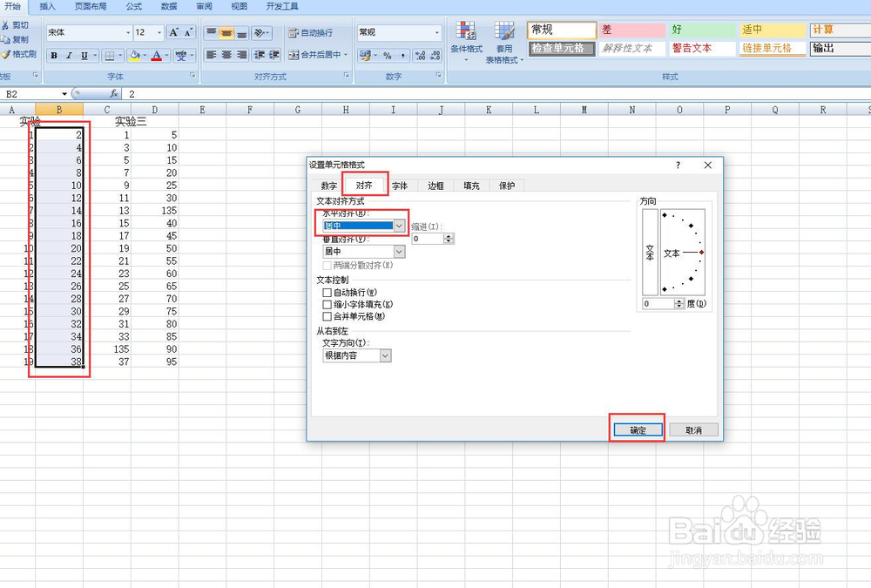Click the fill color paint bucket

(x=134, y=56)
